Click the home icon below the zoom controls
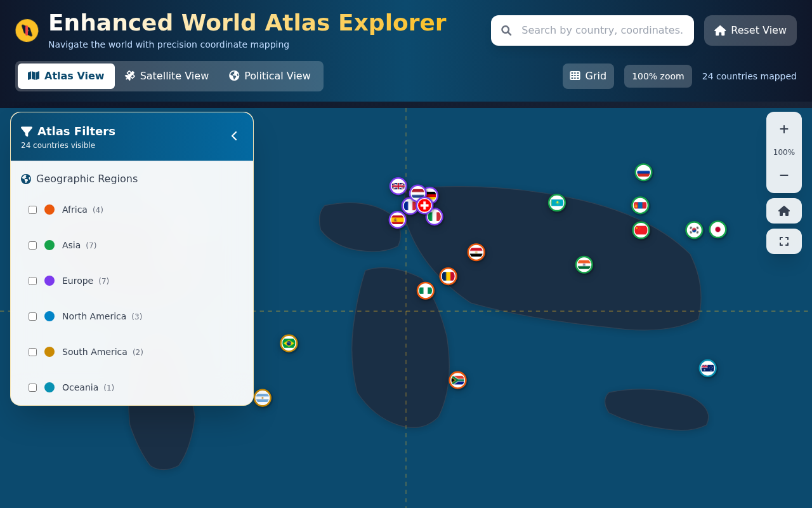 (x=784, y=210)
